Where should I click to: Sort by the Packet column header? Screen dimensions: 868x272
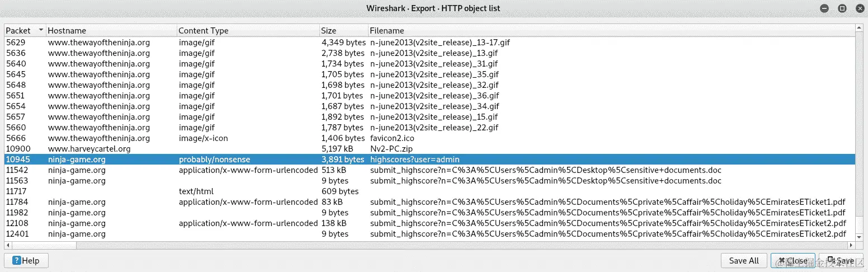pyautogui.click(x=25, y=31)
